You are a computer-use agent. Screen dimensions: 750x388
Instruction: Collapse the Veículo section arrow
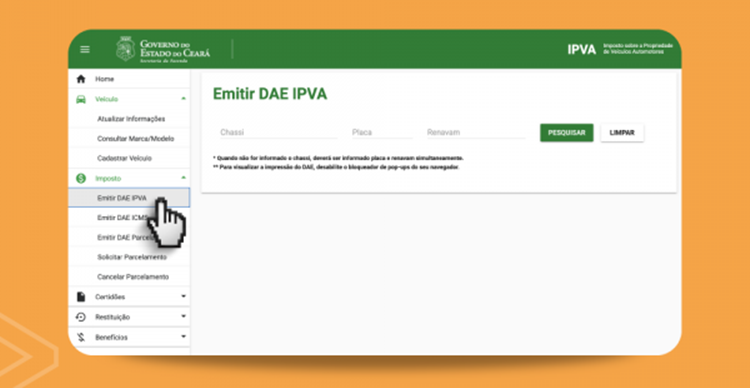pos(184,99)
